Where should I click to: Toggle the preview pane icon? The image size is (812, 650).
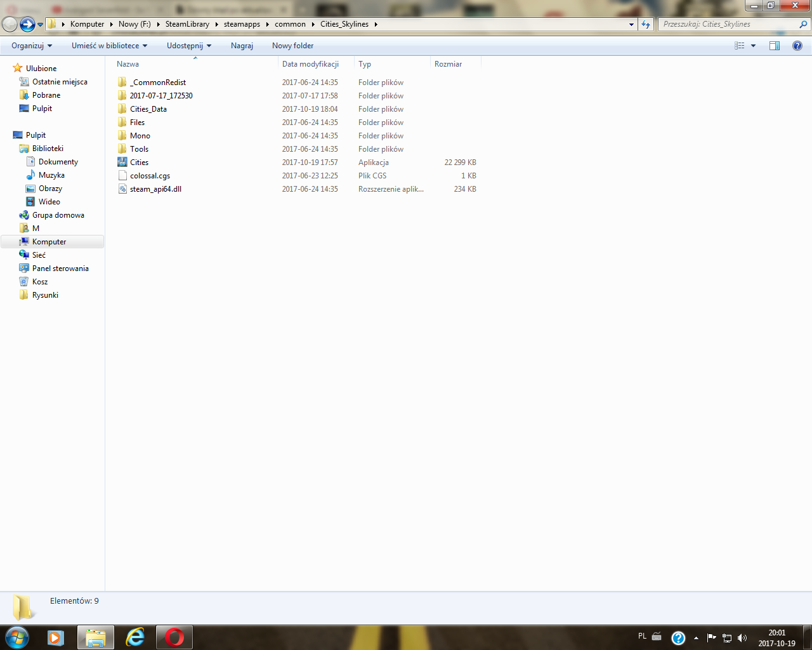[x=775, y=46]
